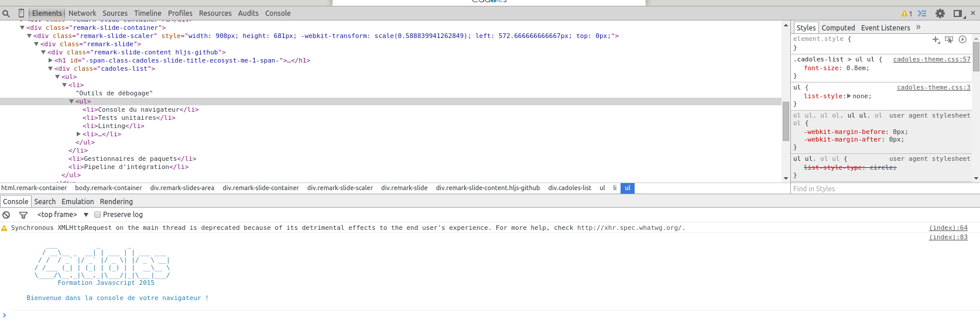The height and width of the screenshot is (334, 980).
Task: Open the drawer Emulation tab
Action: pyautogui.click(x=77, y=201)
